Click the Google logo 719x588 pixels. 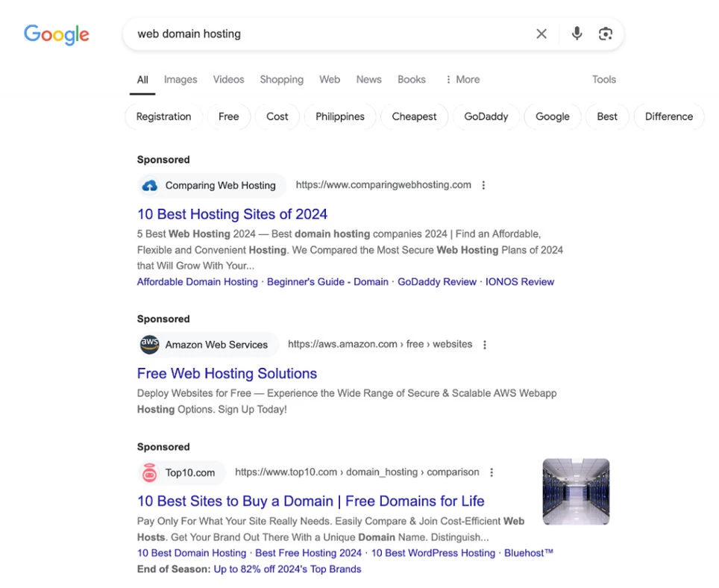click(x=57, y=34)
